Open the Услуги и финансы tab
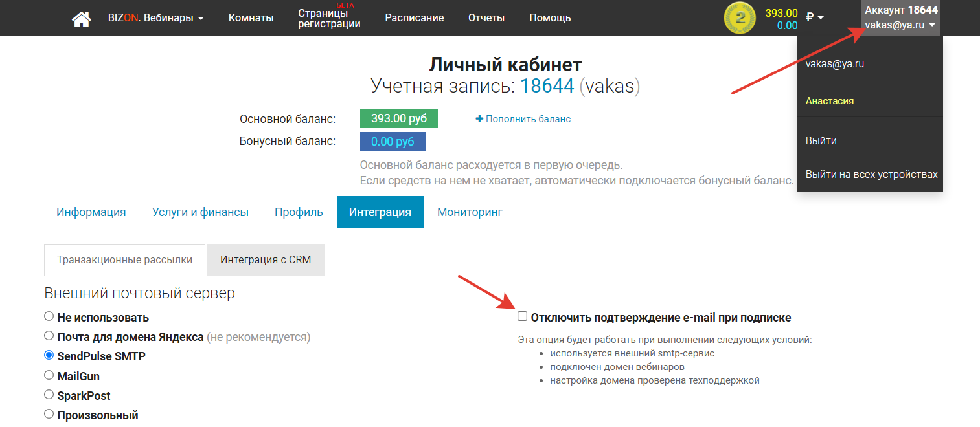Screen dimensions: 980x427 [x=200, y=212]
